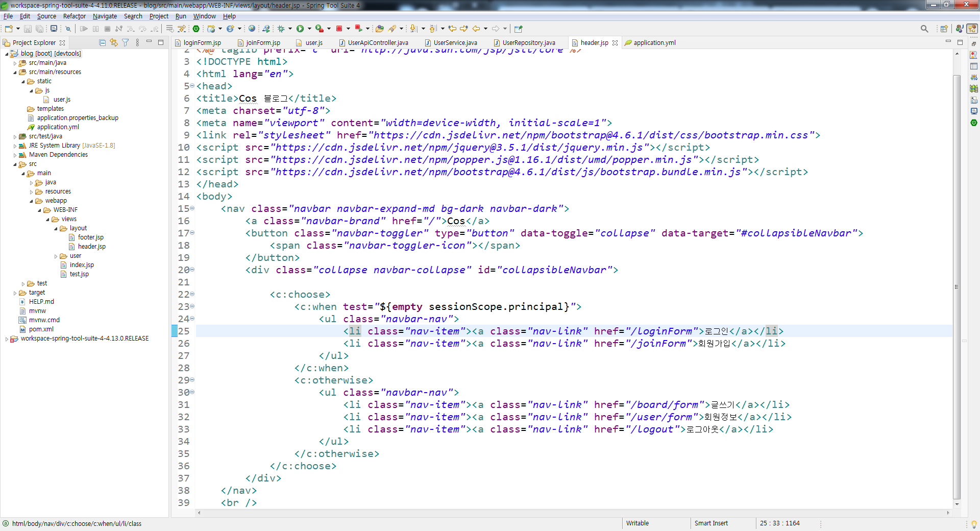This screenshot has width=980, height=531.
Task: Minimize the Project Explorer view
Action: [149, 41]
